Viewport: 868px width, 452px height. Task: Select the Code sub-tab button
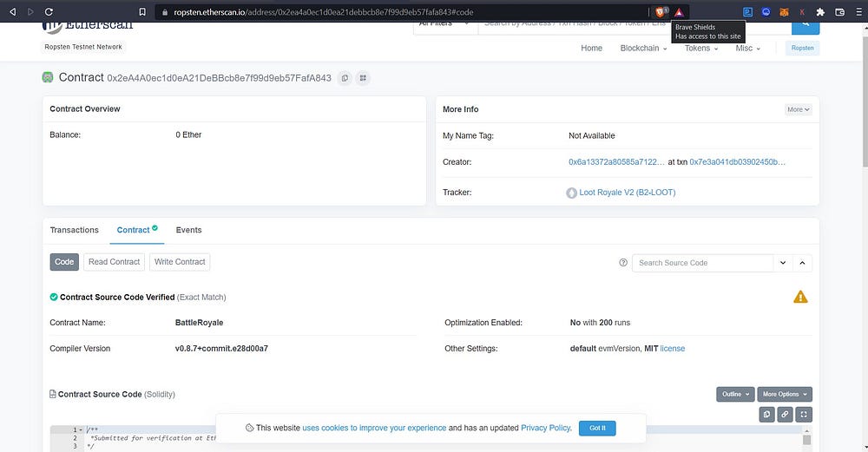[64, 262]
